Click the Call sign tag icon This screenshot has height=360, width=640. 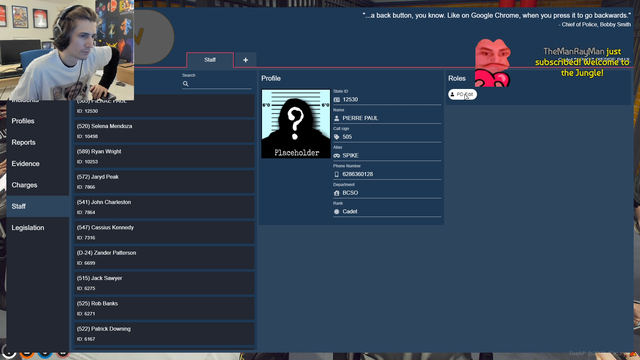point(336,137)
